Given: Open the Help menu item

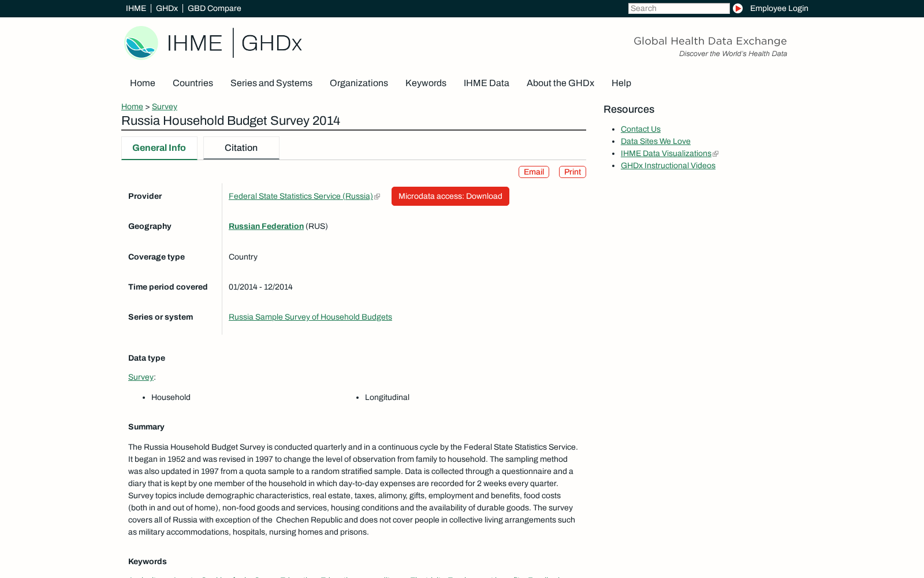Looking at the screenshot, I should coord(621,83).
